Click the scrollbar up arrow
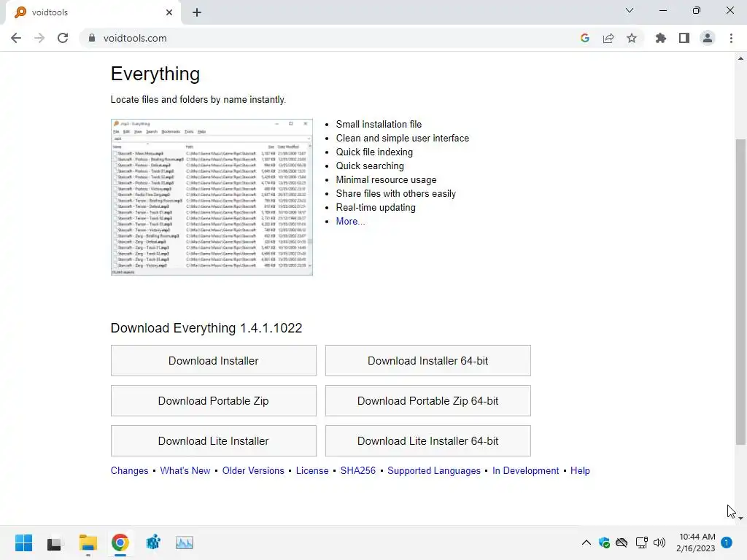This screenshot has height=560, width=747. [740, 58]
